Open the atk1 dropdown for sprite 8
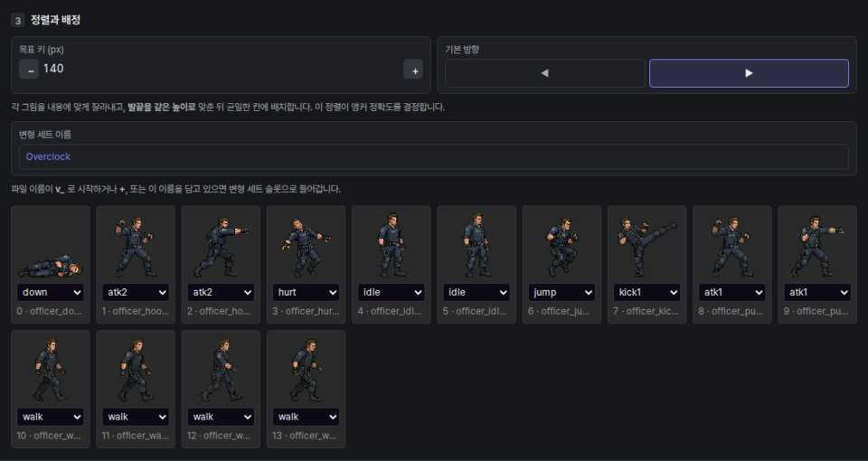Image resolution: width=868 pixels, height=461 pixels. click(x=732, y=292)
